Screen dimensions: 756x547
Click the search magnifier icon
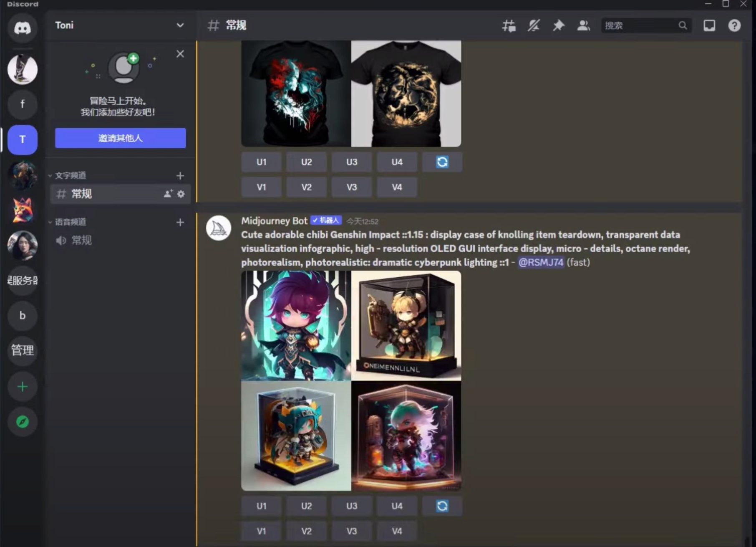point(683,25)
